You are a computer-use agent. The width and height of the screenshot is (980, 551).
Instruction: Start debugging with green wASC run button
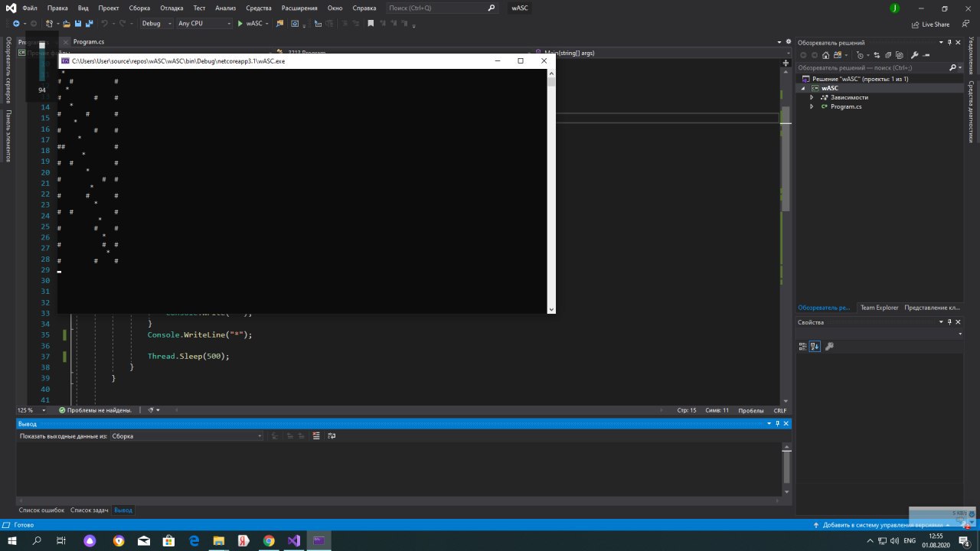coord(251,24)
